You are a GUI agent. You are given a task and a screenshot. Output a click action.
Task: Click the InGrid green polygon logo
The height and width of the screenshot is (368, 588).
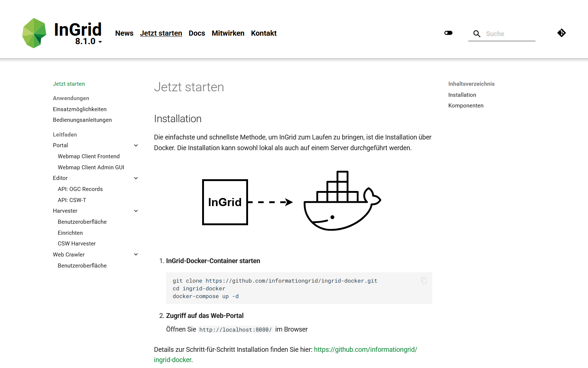(34, 33)
